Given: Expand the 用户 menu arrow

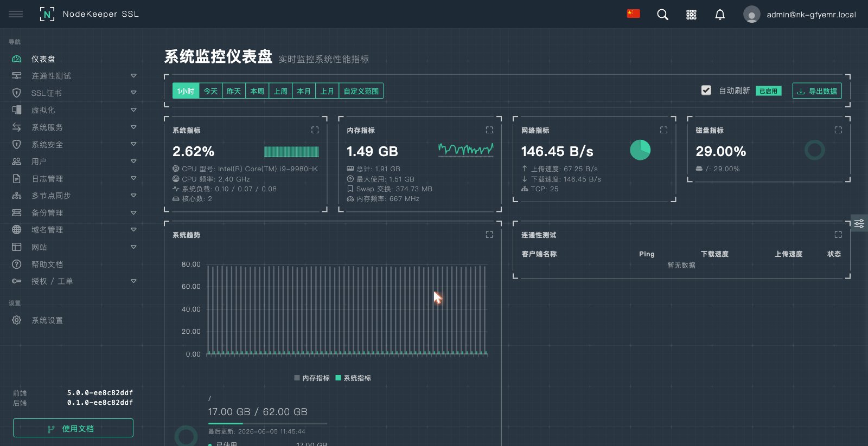Looking at the screenshot, I should click(x=133, y=161).
